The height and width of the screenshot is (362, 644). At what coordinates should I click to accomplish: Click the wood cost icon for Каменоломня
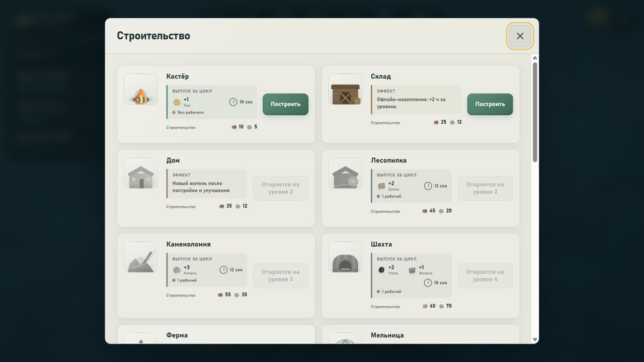click(x=220, y=295)
